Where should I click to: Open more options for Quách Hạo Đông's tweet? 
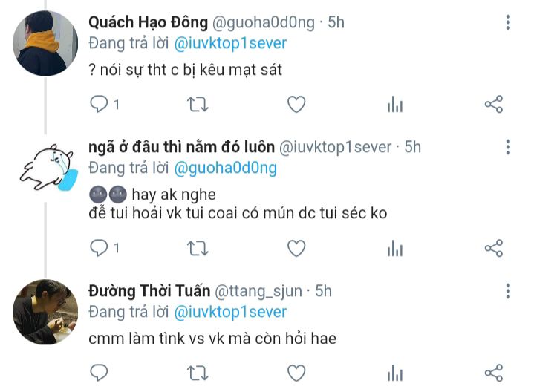pos(508,22)
